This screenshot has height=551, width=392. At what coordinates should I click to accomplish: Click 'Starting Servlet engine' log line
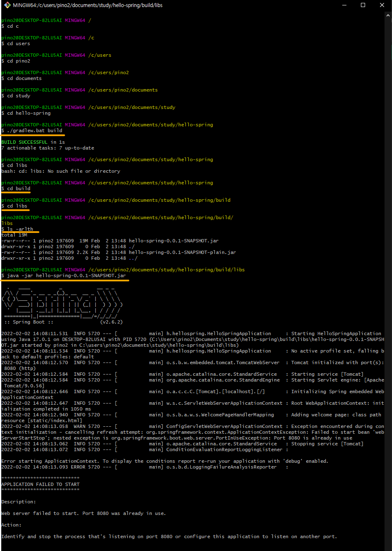193,380
